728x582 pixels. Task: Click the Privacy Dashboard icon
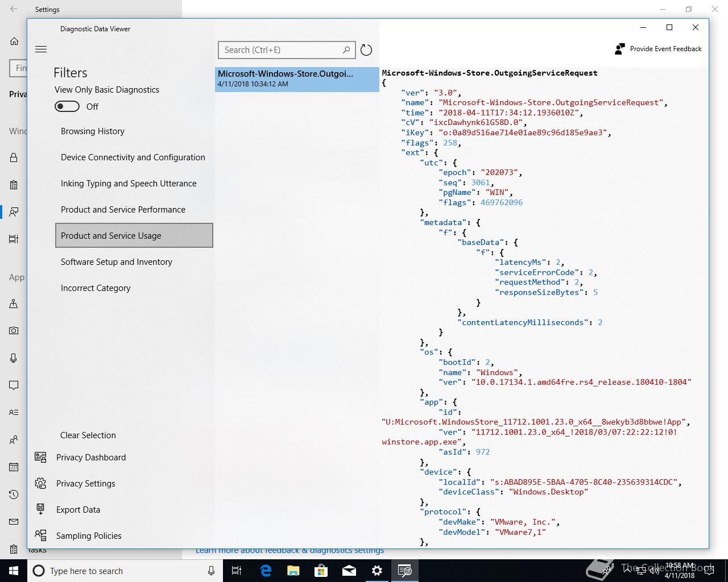pos(40,457)
